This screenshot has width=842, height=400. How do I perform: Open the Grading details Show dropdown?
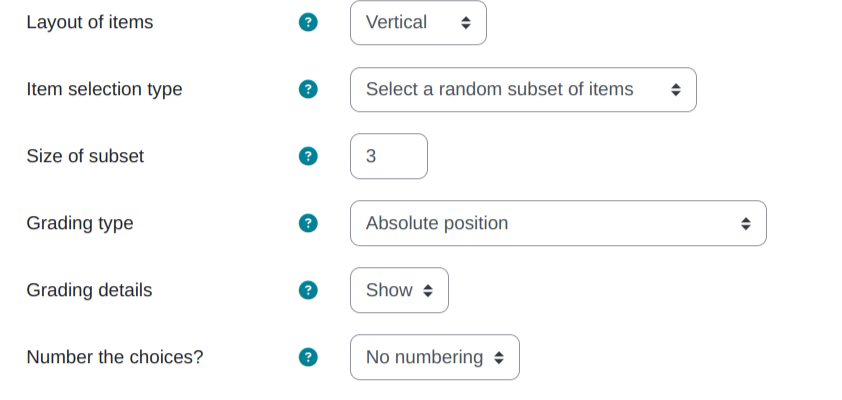pos(400,290)
